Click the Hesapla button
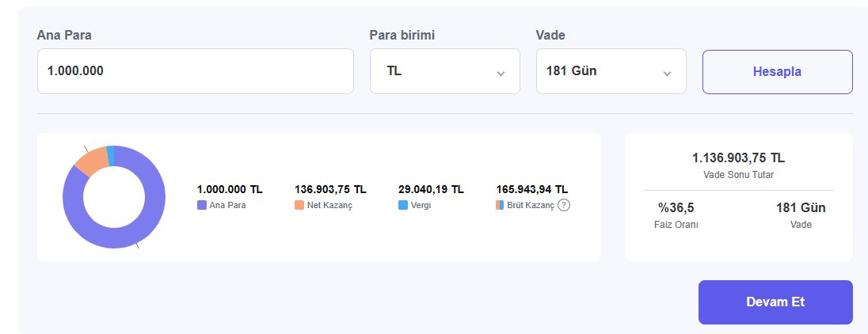This screenshot has height=334, width=868. tap(777, 72)
